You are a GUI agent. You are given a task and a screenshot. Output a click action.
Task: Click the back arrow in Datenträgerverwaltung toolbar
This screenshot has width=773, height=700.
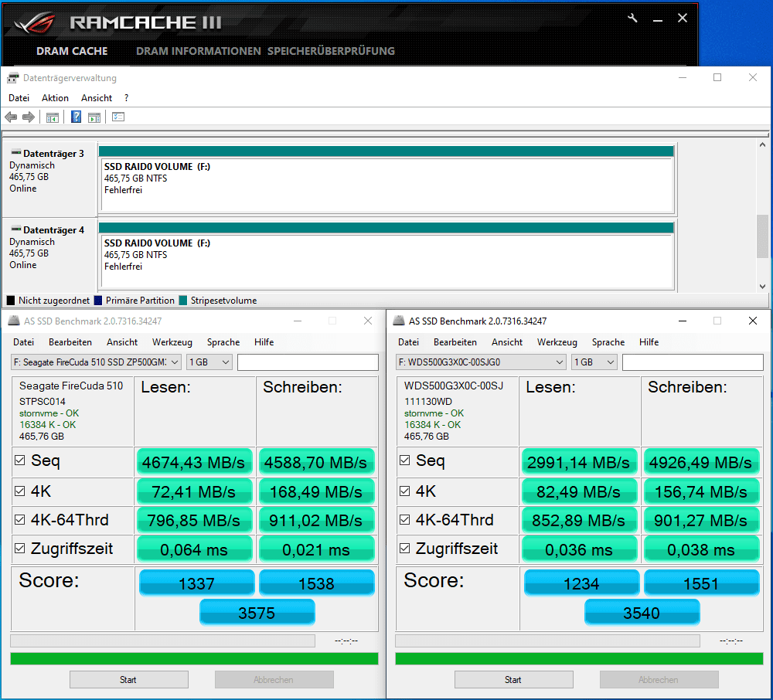11,117
